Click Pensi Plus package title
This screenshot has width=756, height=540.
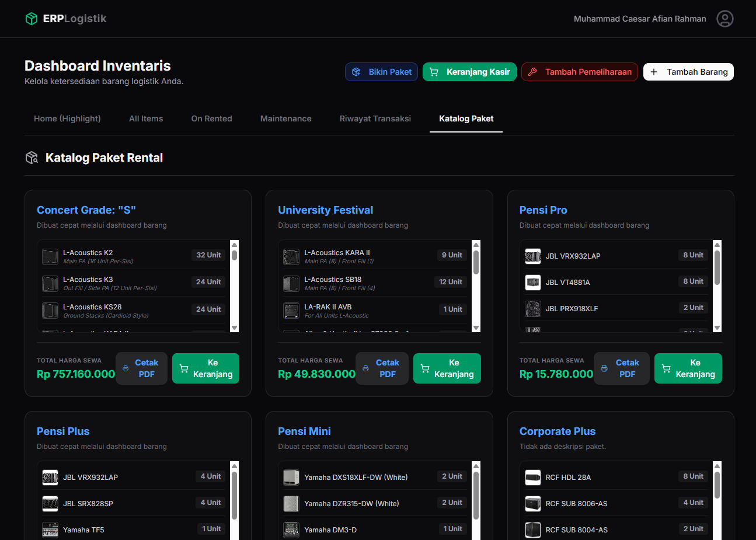coord(63,431)
